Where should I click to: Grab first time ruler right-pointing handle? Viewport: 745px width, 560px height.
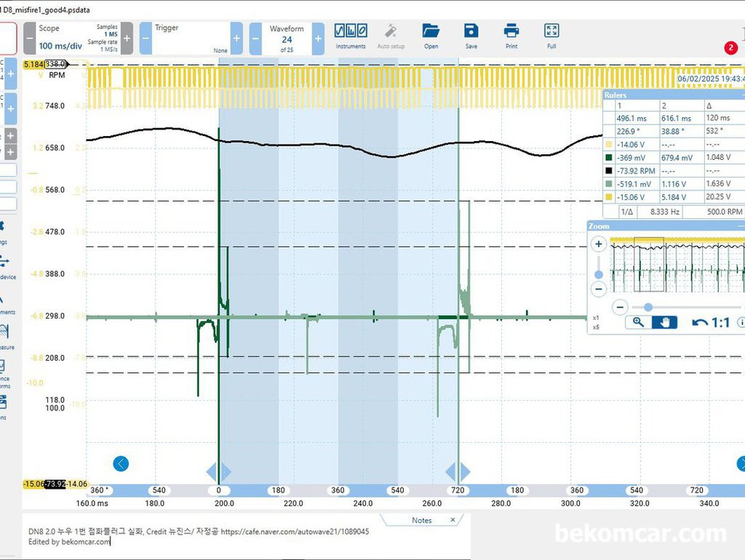[226, 472]
